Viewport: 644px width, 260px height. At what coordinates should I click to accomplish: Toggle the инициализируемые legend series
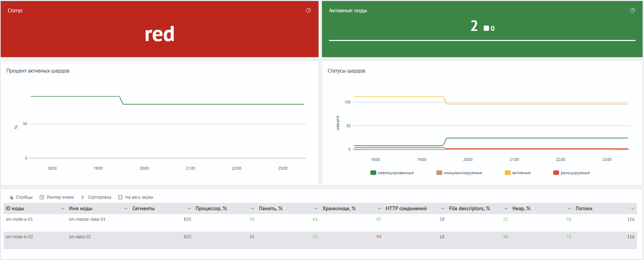459,173
